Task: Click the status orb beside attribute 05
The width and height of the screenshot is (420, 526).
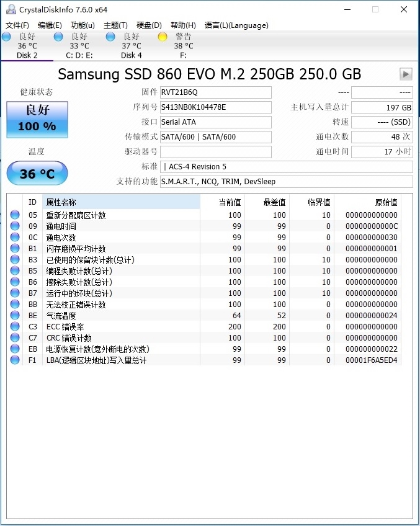Action: click(x=15, y=215)
